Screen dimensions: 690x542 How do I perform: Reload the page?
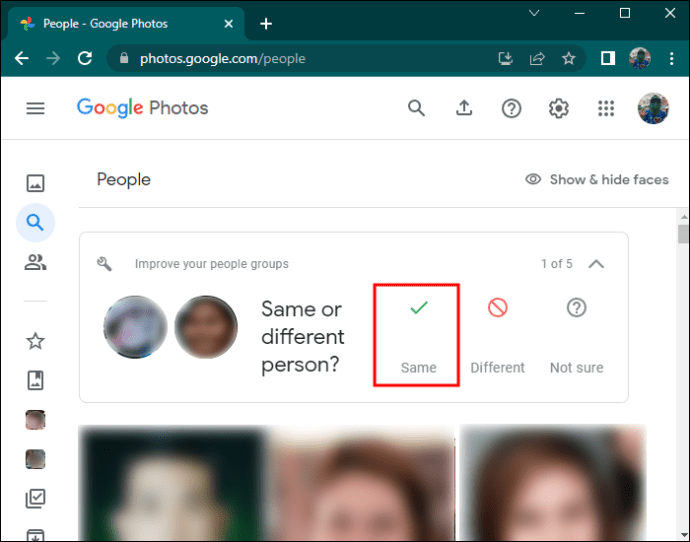85,59
